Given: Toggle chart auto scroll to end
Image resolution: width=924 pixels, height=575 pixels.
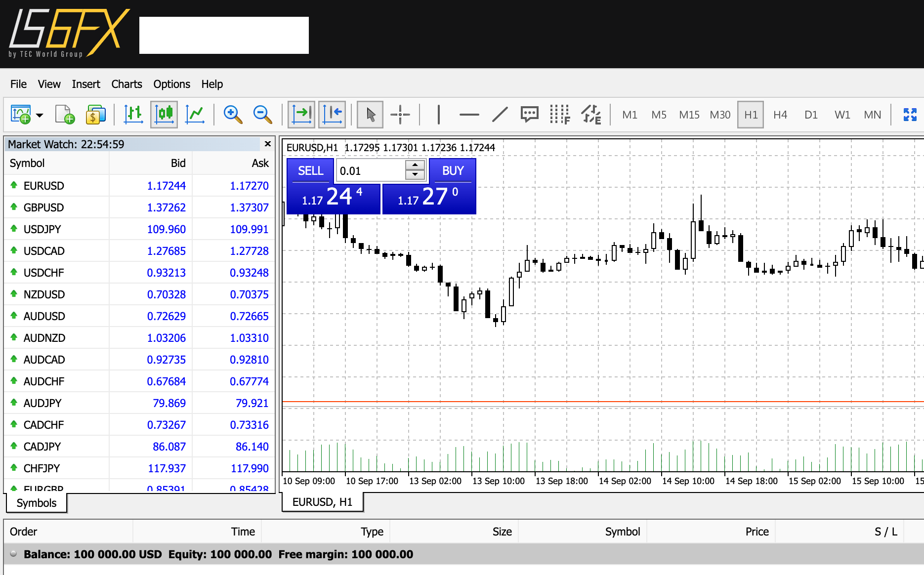Looking at the screenshot, I should (x=301, y=115).
